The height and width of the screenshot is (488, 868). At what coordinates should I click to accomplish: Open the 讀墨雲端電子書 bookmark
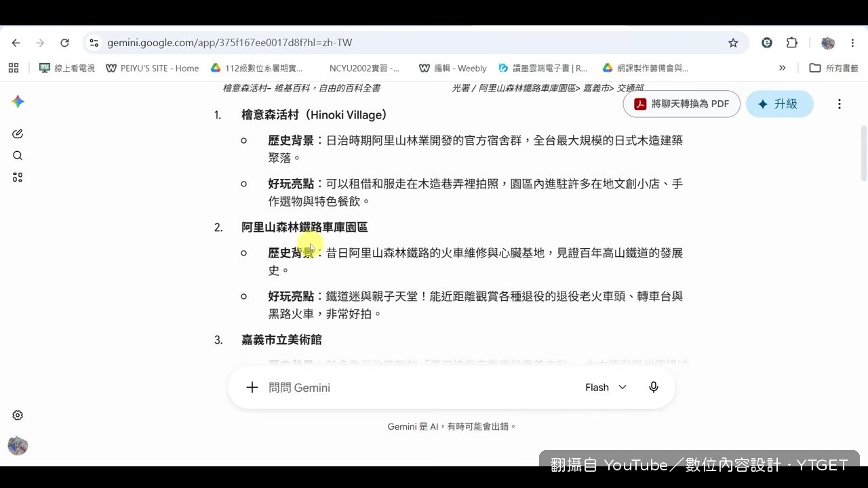tap(543, 68)
